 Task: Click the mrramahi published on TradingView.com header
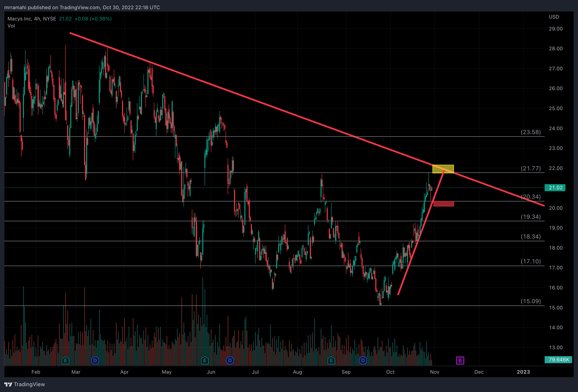pos(82,8)
